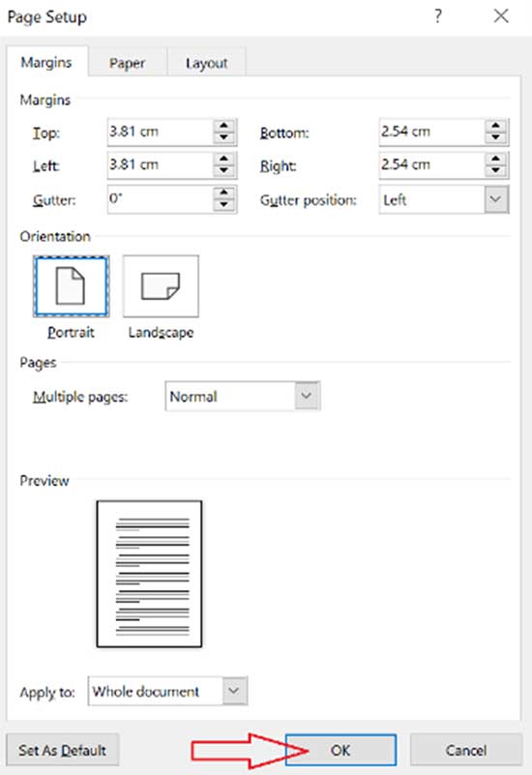Open the Margins tab
The height and width of the screenshot is (775, 532).
(x=46, y=63)
